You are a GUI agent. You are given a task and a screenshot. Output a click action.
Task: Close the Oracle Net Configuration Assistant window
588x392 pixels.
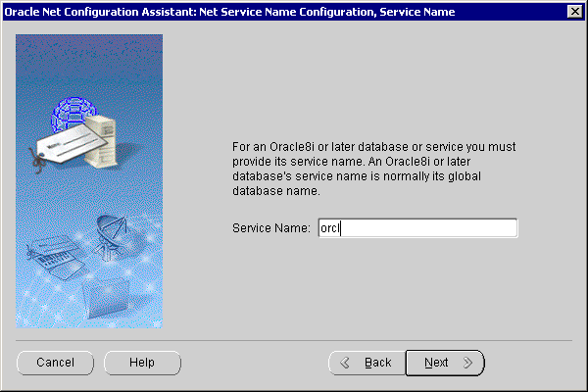coord(574,11)
